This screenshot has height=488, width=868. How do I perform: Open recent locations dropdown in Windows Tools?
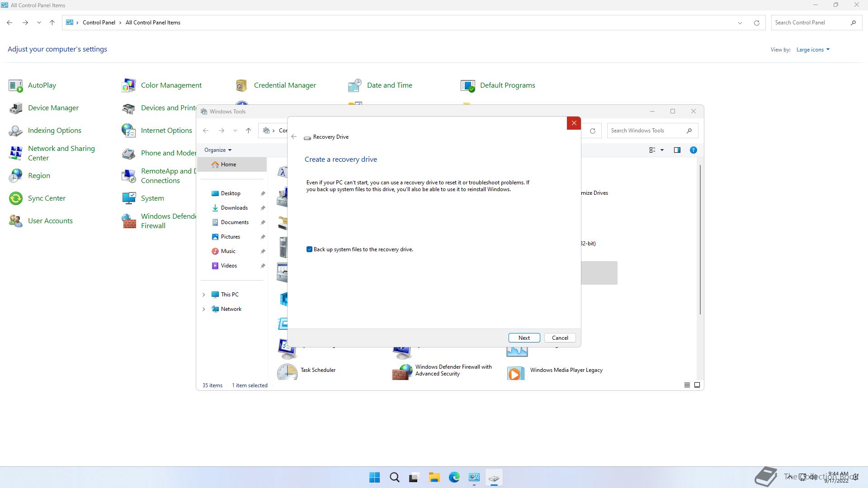(235, 131)
